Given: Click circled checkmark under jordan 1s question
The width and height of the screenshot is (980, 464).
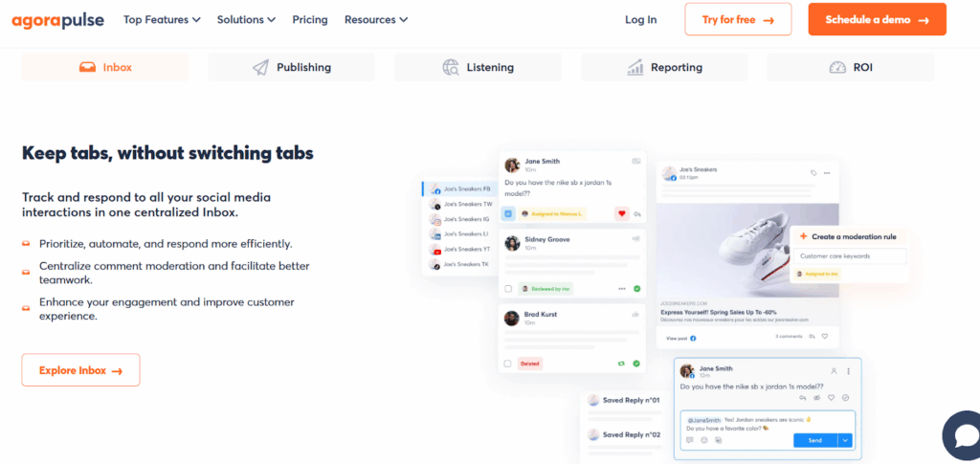Looking at the screenshot, I should tap(846, 398).
